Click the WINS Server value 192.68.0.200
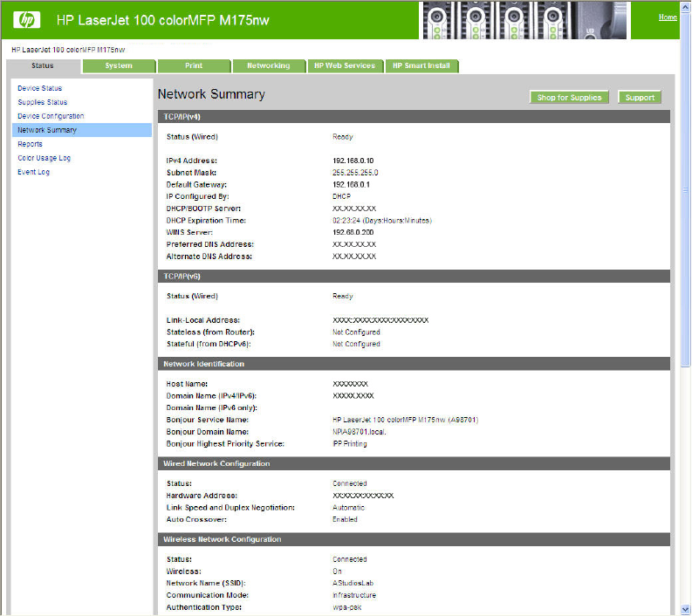The height and width of the screenshot is (616, 692). click(x=353, y=232)
